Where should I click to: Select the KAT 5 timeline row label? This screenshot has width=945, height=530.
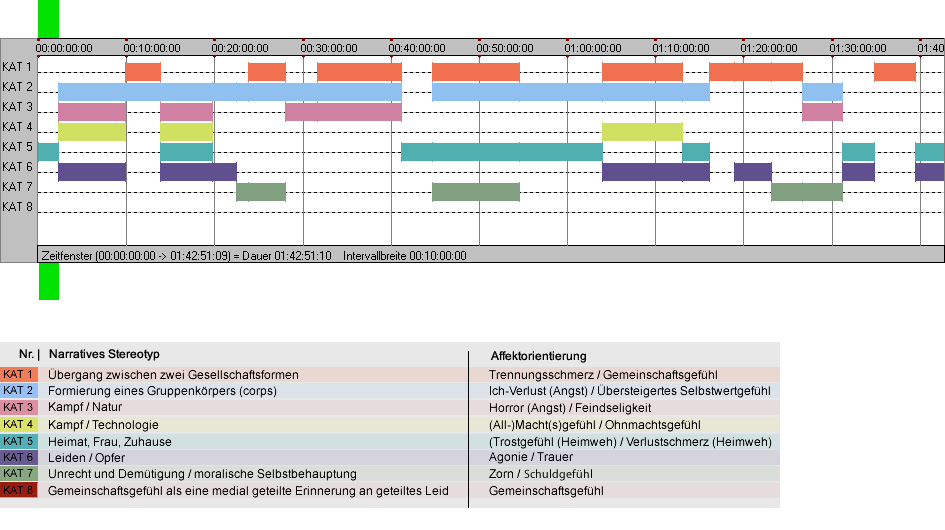17,147
